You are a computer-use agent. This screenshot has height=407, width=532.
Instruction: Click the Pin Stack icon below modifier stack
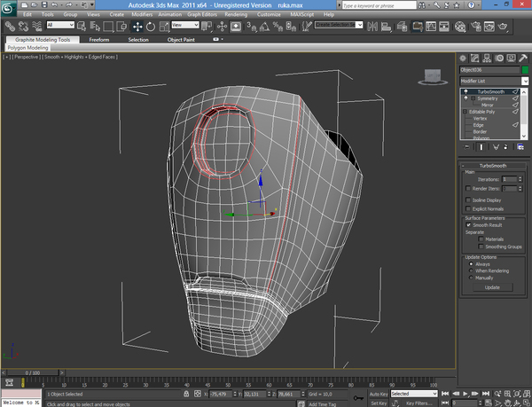coord(466,147)
